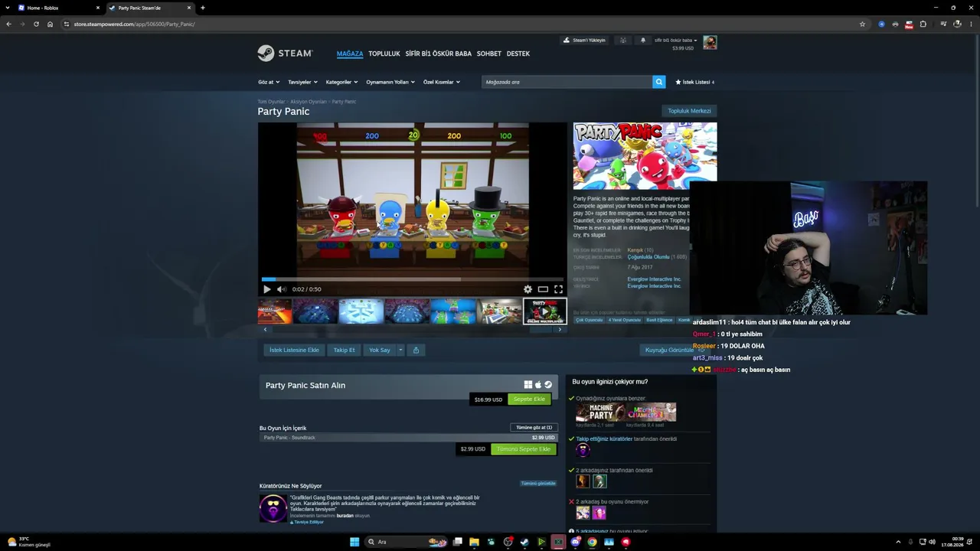Go to browser home page

(x=50, y=24)
